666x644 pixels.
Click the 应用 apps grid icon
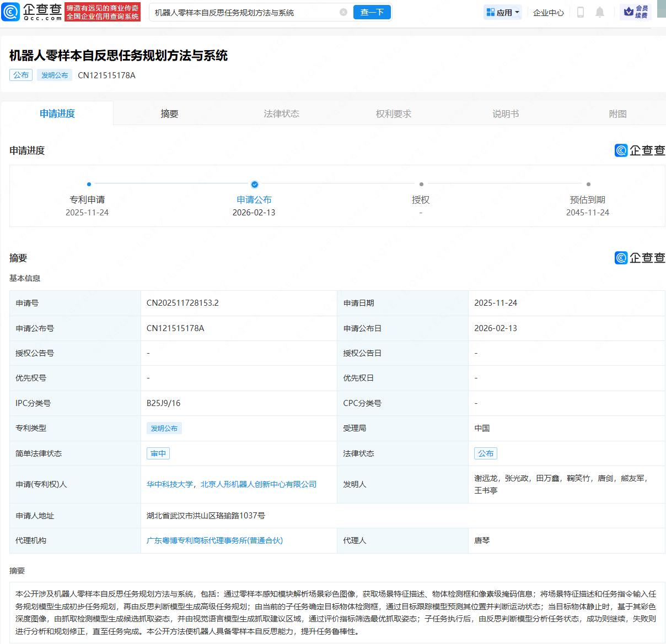click(491, 12)
